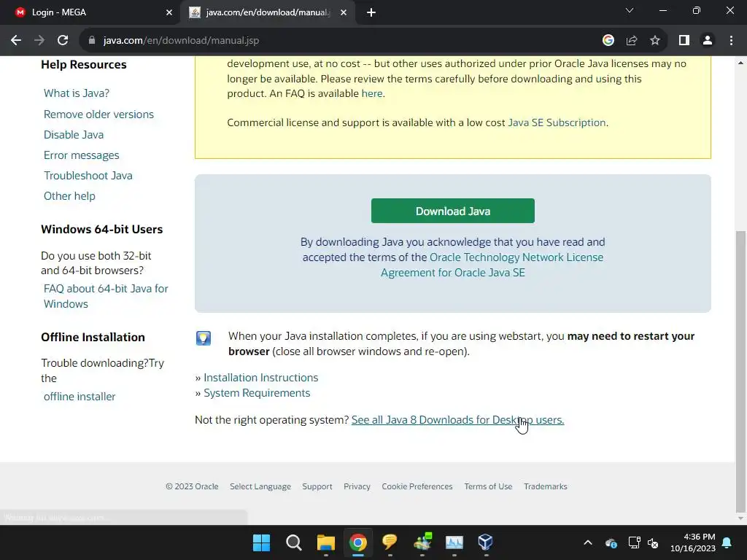Open the footer 'Terms of Use' link

[x=488, y=486]
